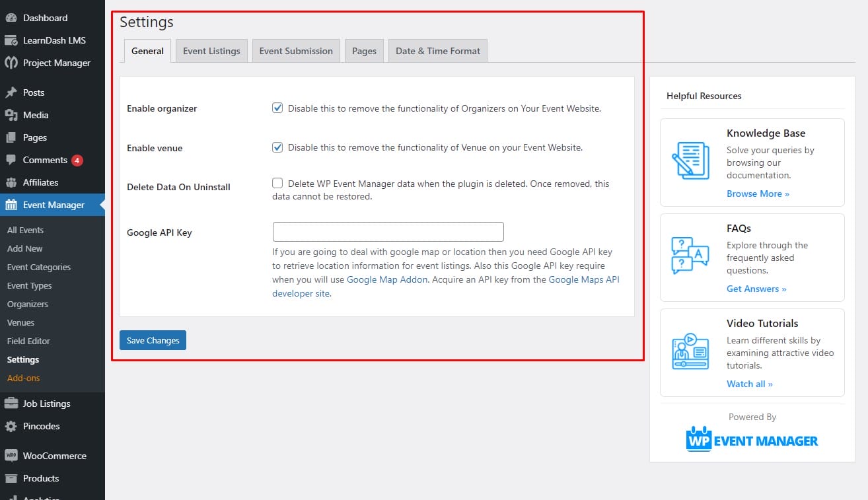Image resolution: width=868 pixels, height=500 pixels.
Task: Click the Affiliates icon in sidebar
Action: 11,182
